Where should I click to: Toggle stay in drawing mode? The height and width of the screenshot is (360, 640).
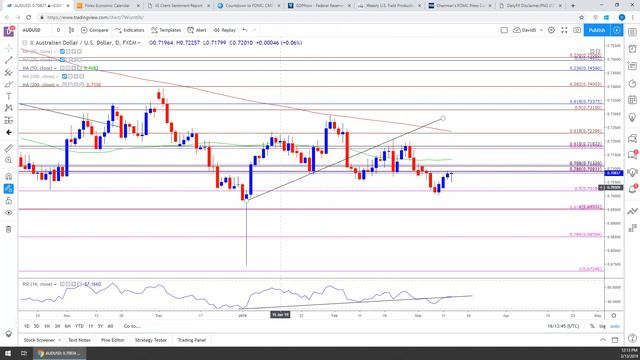pyautogui.click(x=9, y=189)
